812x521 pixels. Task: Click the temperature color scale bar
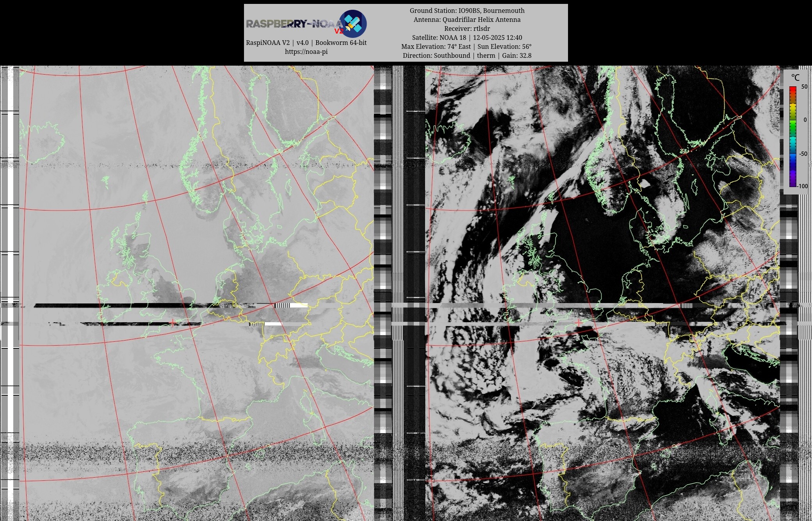[793, 136]
